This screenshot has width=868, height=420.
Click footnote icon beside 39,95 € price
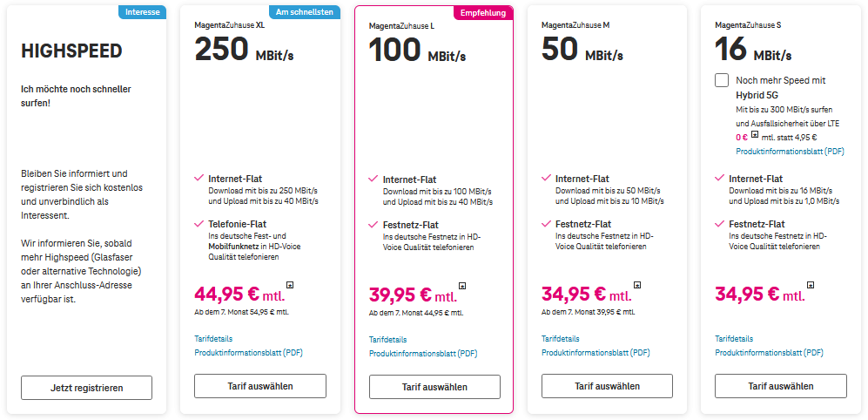click(x=462, y=286)
